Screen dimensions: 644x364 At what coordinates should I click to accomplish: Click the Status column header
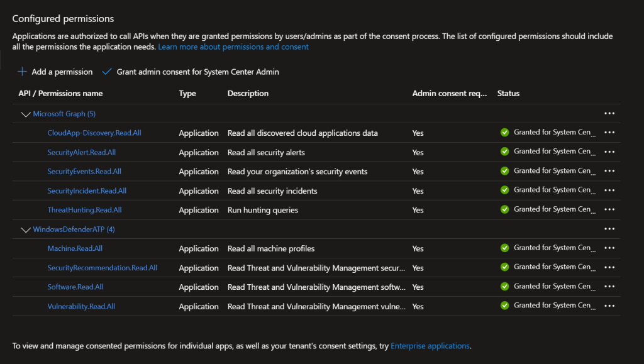508,93
